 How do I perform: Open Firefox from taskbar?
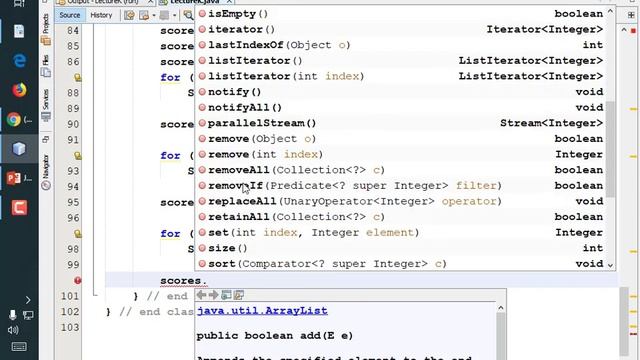pos(19,90)
